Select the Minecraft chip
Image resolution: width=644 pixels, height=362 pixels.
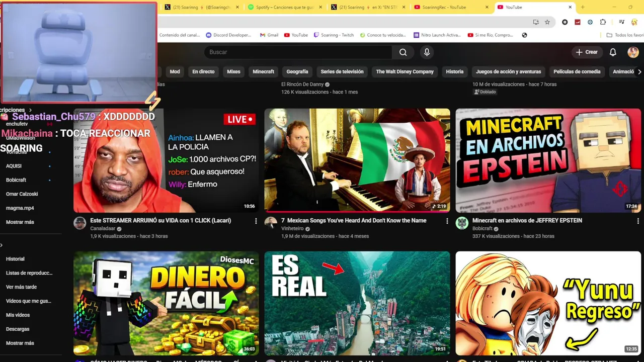[263, 72]
